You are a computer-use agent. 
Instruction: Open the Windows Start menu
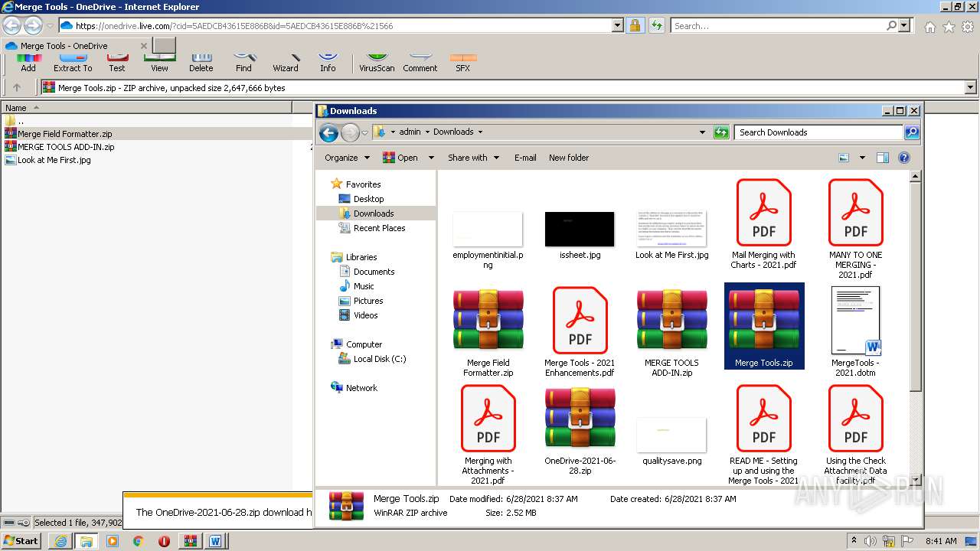coord(21,541)
